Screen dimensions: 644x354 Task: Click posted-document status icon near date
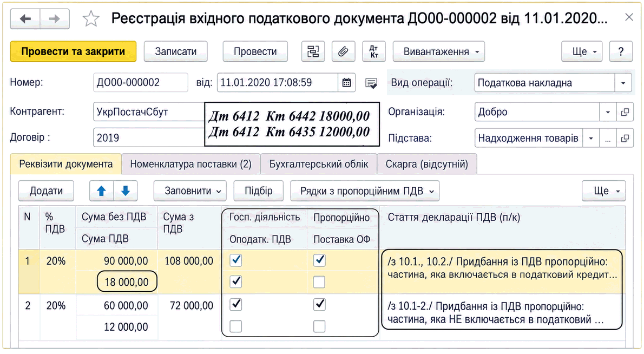371,83
